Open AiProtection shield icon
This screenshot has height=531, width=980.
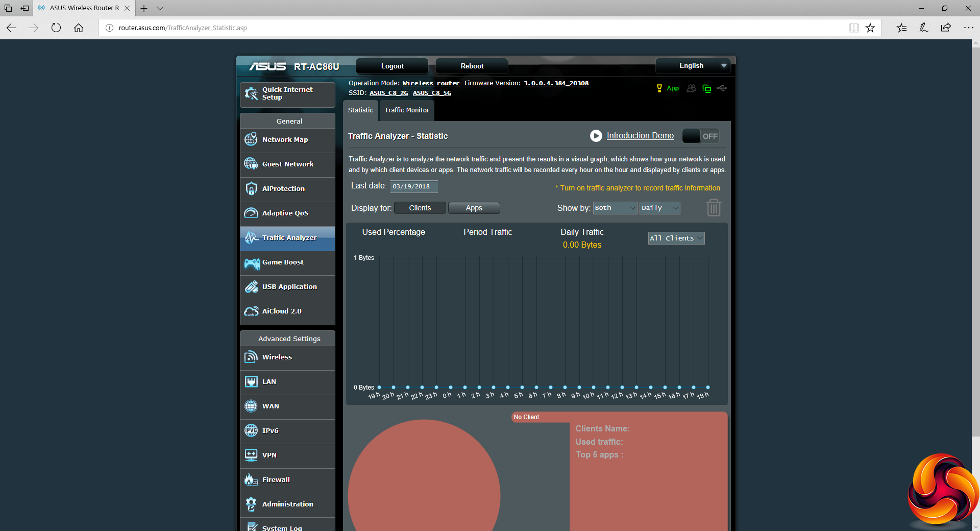click(x=251, y=188)
